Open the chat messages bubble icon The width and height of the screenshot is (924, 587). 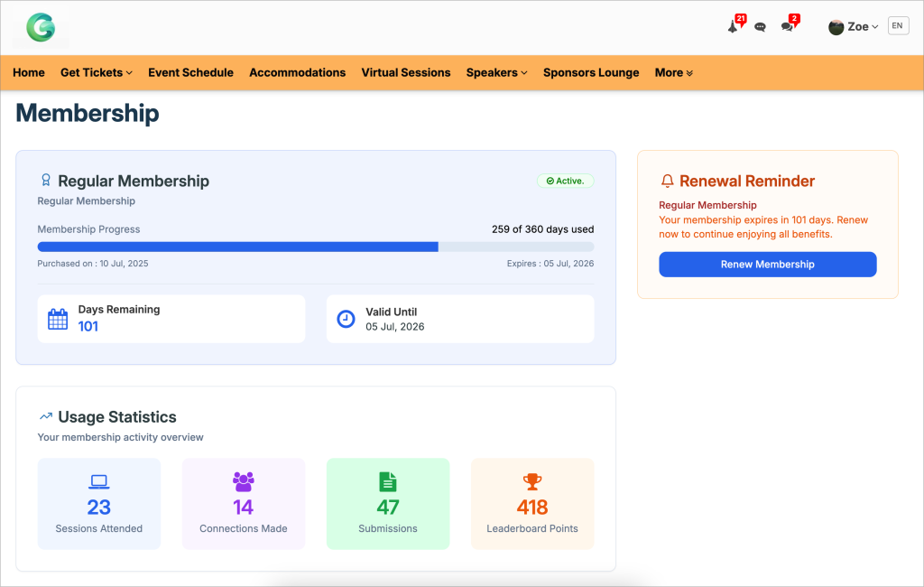[x=761, y=26]
